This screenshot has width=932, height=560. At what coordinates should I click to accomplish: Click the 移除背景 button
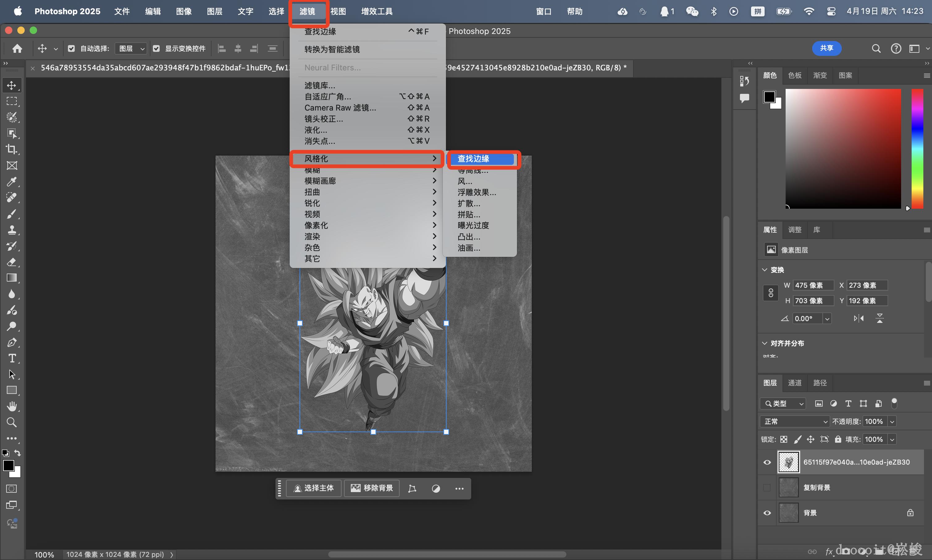pos(372,488)
